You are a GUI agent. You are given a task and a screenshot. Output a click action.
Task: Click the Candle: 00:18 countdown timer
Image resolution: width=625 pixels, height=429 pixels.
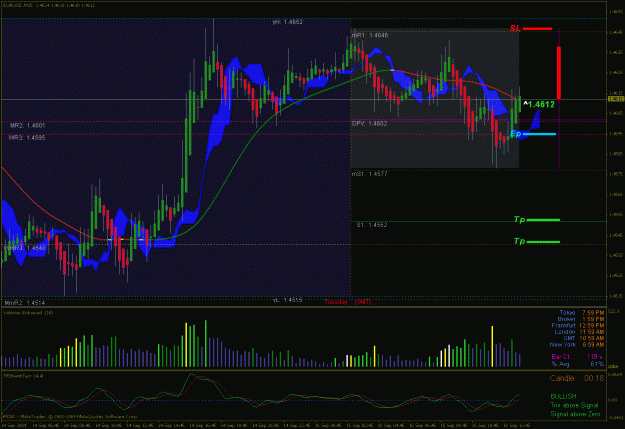click(577, 378)
